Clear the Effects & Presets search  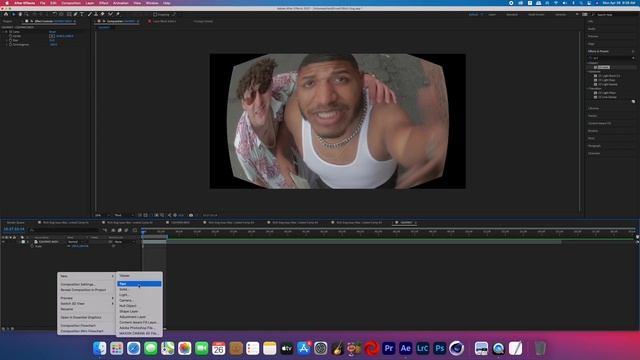click(633, 58)
